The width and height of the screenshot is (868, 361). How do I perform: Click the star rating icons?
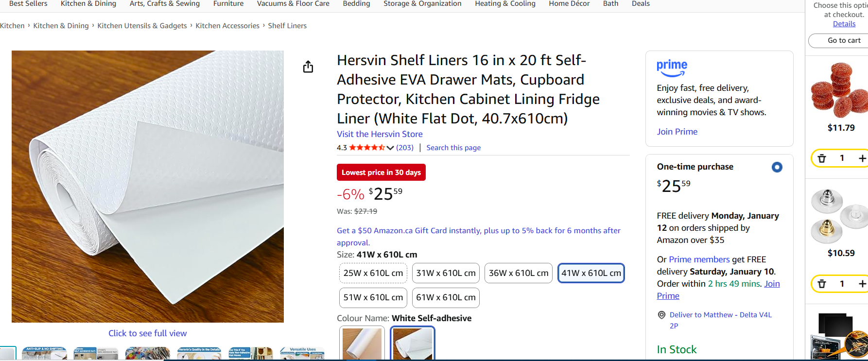367,148
